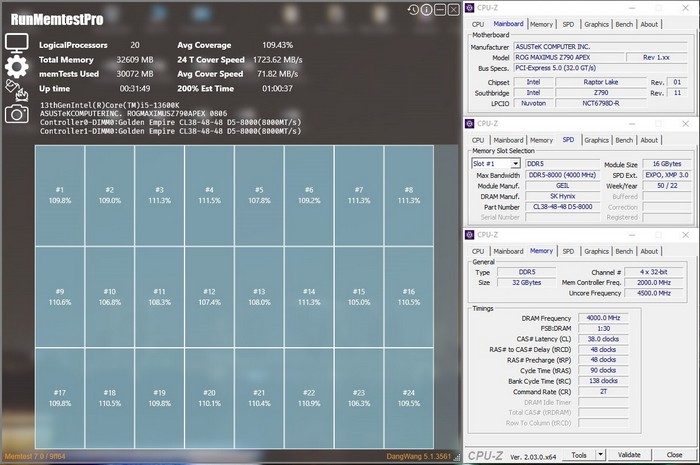Screen dimensions: 700x465
Task: Click the Tools button
Action: (578, 454)
